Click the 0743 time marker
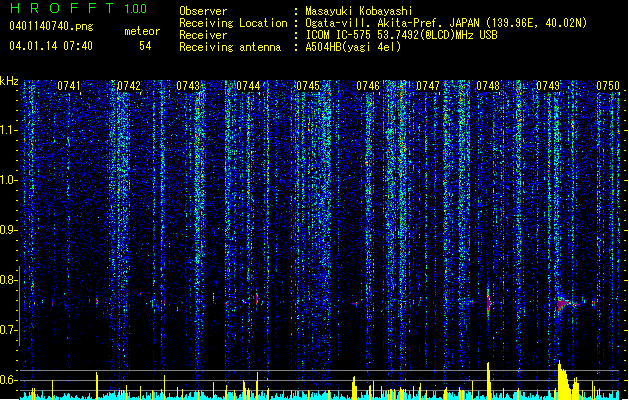Image resolution: width=629 pixels, height=400 pixels. point(188,85)
